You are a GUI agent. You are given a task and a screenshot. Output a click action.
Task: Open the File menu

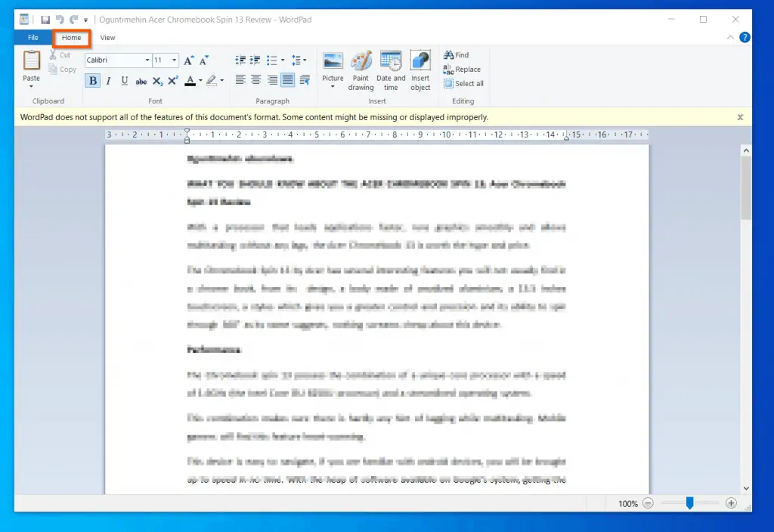pyautogui.click(x=33, y=38)
